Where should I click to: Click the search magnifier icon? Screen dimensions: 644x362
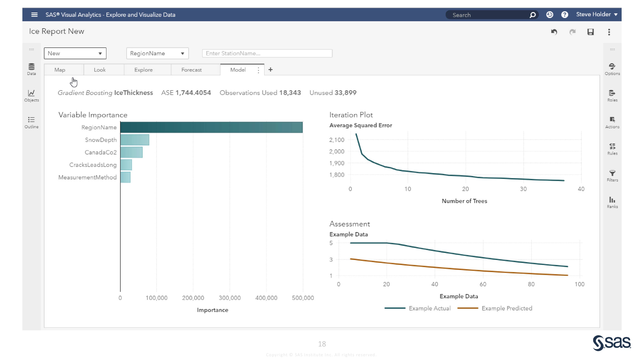coord(532,15)
